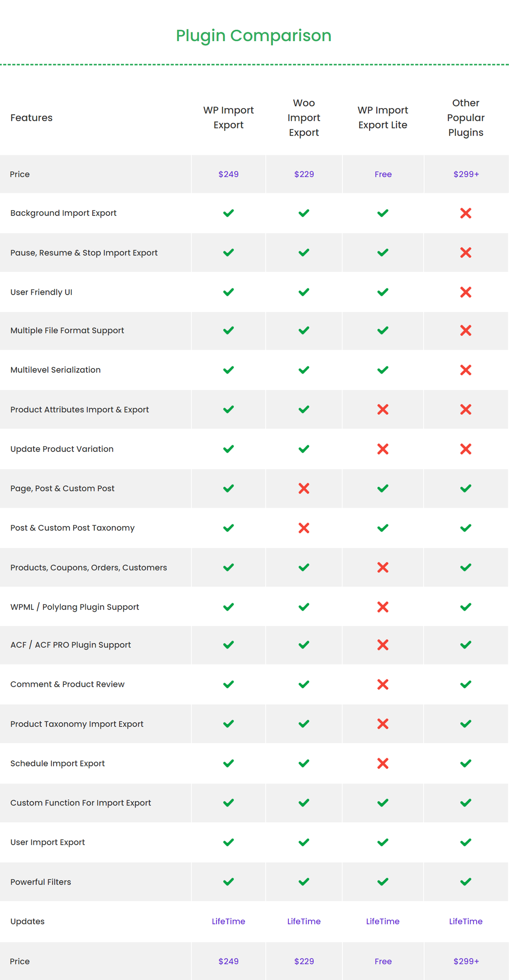Click WP Import Export's checkmark for User Friendly UI
This screenshot has height=980, width=509.
(228, 292)
